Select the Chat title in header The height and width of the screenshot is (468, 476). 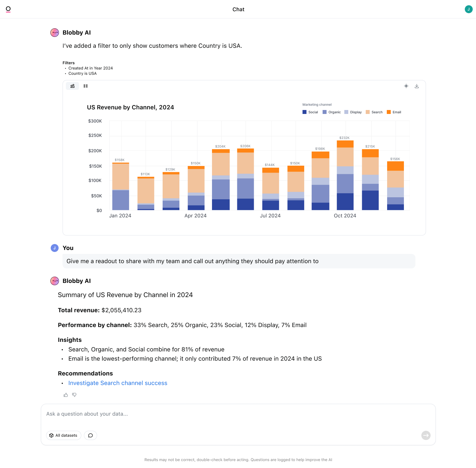coord(238,9)
